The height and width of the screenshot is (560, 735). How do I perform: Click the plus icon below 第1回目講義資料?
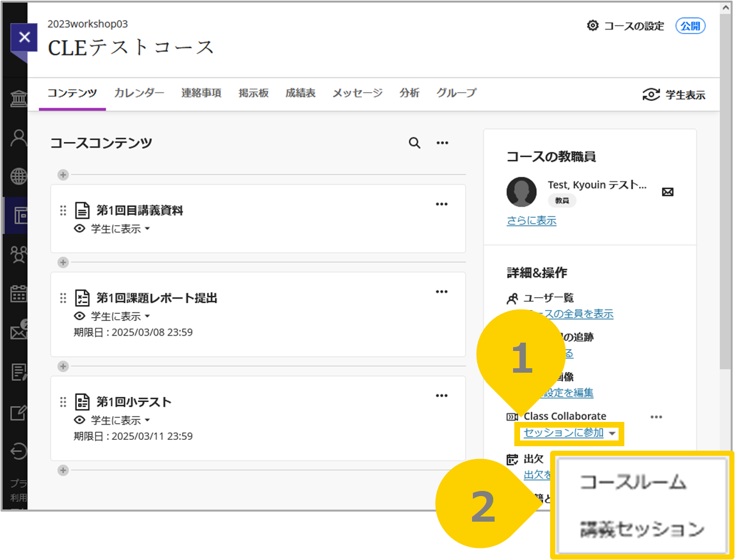point(63,263)
